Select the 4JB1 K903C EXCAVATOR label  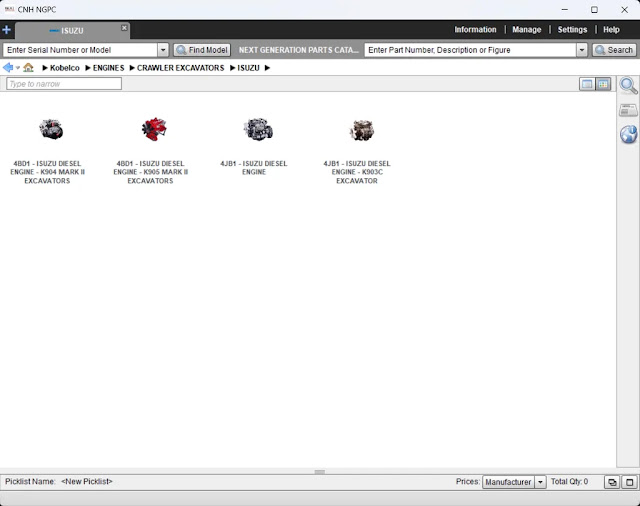click(357, 172)
